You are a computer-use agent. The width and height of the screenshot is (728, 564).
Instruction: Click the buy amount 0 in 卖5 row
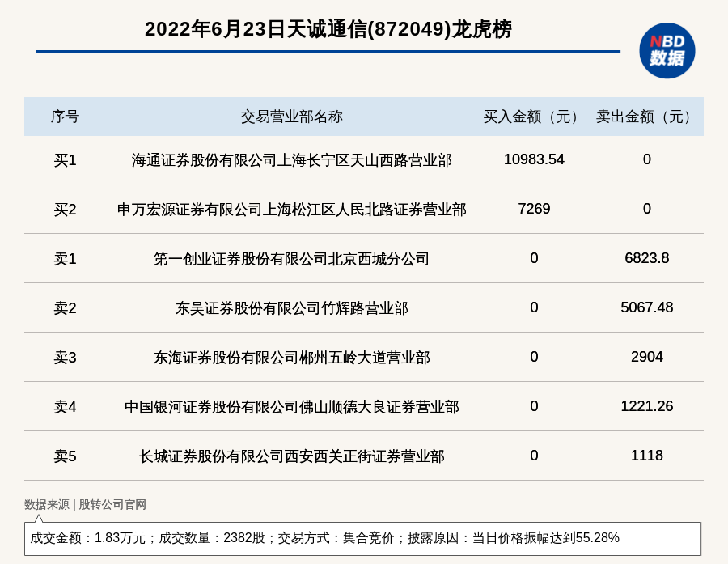(x=534, y=456)
